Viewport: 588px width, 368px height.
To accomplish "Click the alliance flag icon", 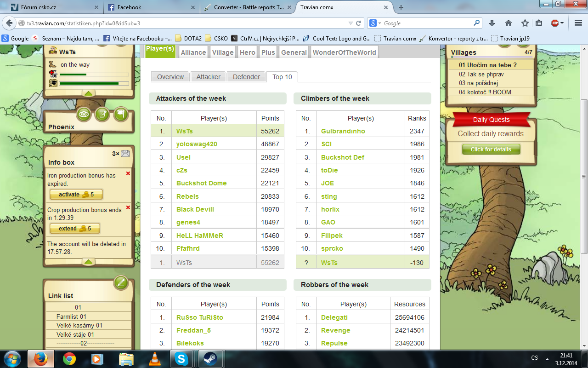I will pos(120,114).
